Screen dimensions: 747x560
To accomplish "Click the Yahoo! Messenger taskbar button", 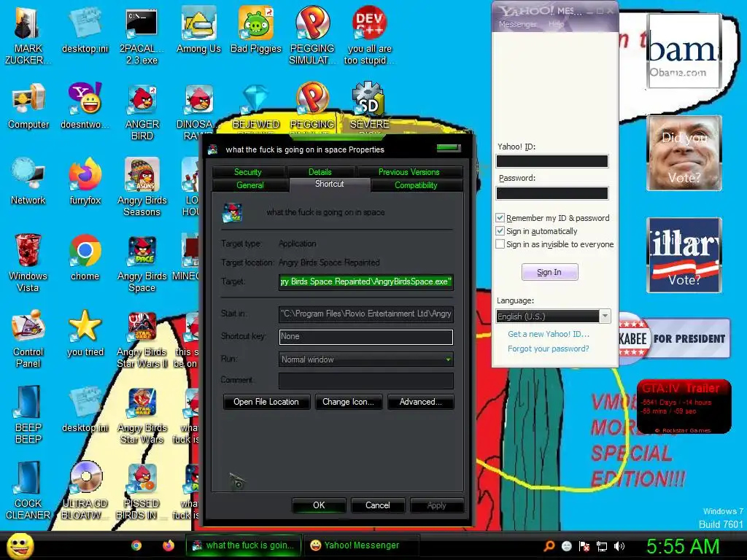I will click(x=362, y=545).
